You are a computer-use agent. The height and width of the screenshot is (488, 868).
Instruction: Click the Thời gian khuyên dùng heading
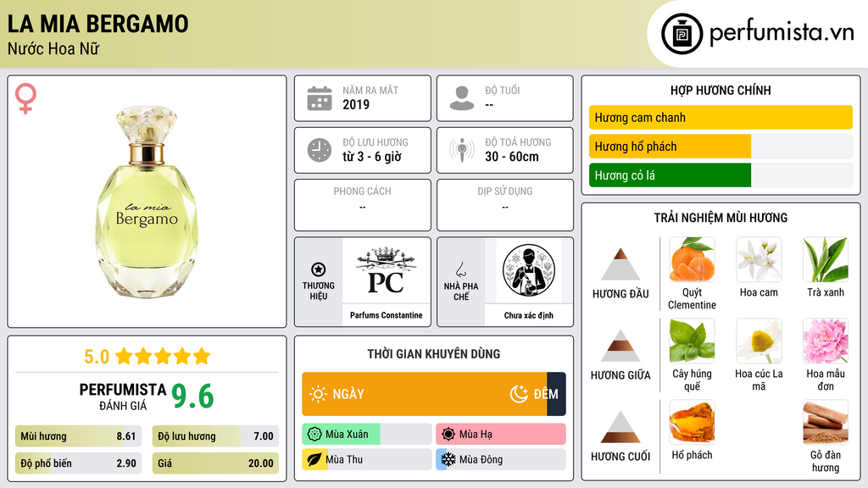click(434, 354)
